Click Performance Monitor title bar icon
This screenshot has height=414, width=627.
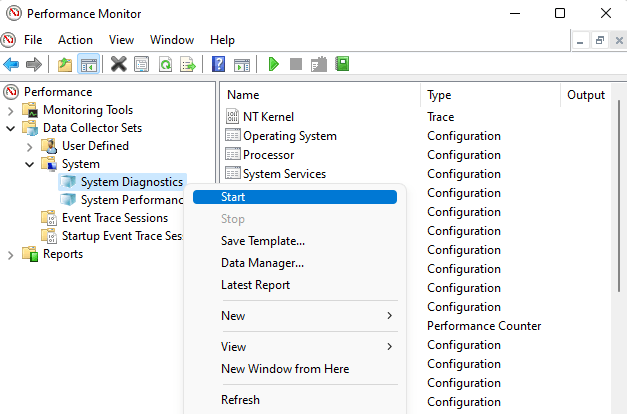[14, 13]
